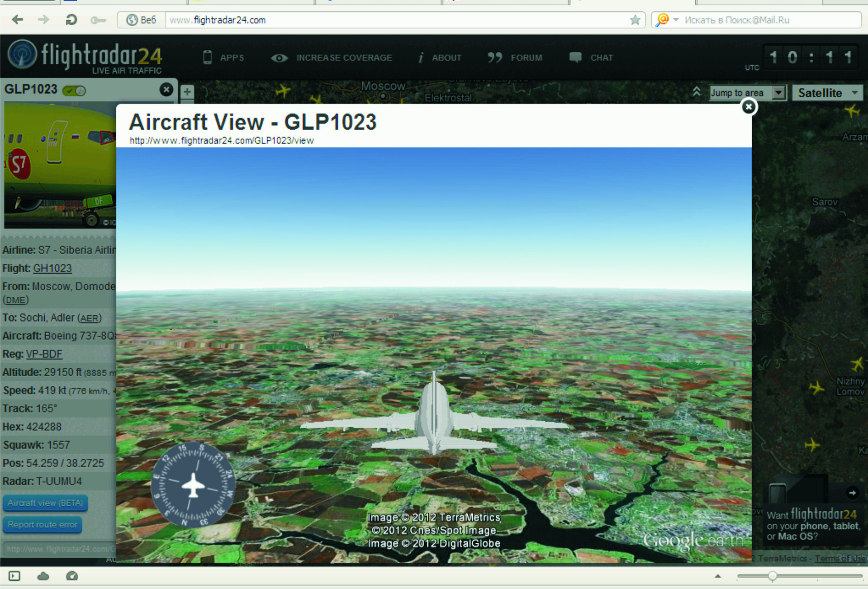Viewport: 868px width, 589px height.
Task: Click the phone image in the ad
Action: pyautogui.click(x=777, y=494)
